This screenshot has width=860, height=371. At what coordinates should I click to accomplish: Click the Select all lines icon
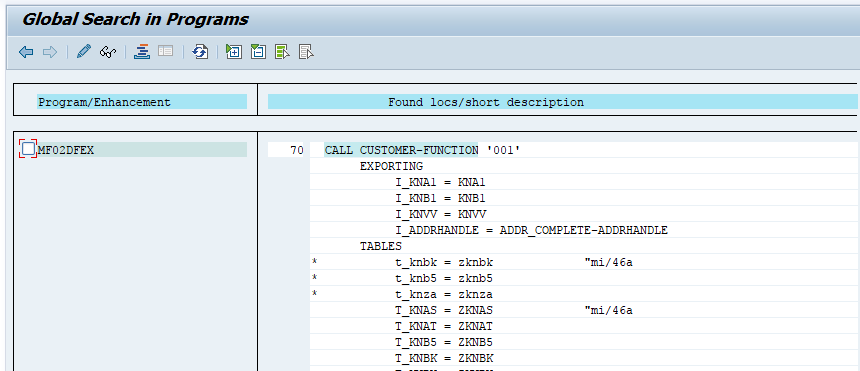point(282,52)
